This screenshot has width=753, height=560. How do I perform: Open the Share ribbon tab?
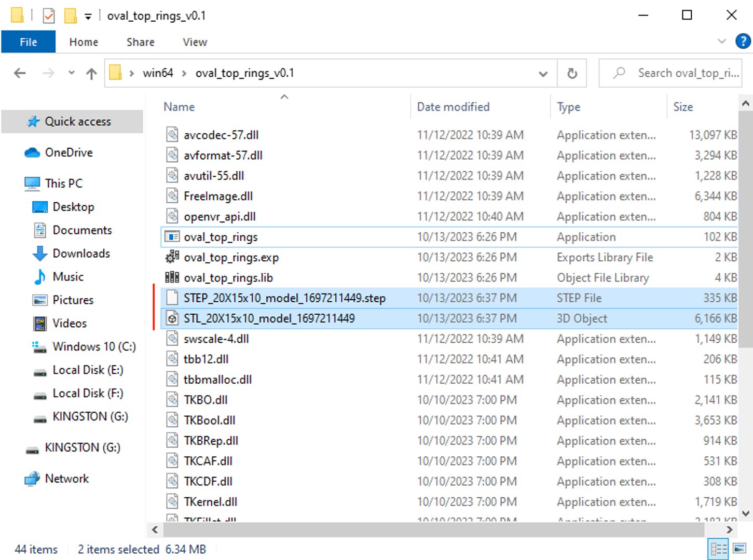tap(141, 42)
